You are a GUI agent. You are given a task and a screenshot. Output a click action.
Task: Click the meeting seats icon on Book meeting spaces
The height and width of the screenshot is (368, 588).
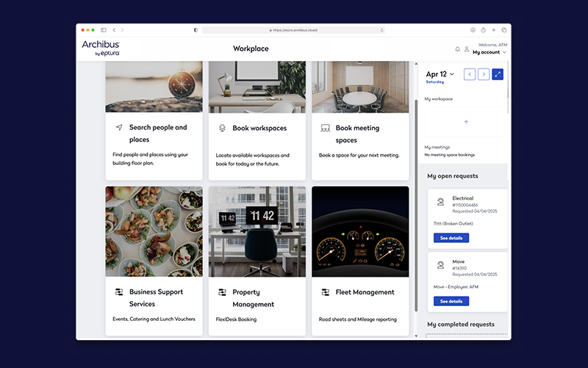(326, 128)
